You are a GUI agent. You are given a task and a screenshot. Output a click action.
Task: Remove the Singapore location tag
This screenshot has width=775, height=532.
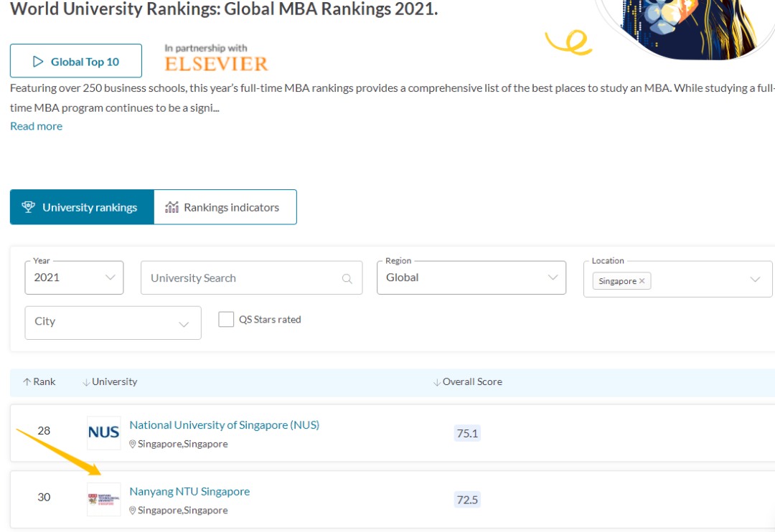(x=642, y=281)
